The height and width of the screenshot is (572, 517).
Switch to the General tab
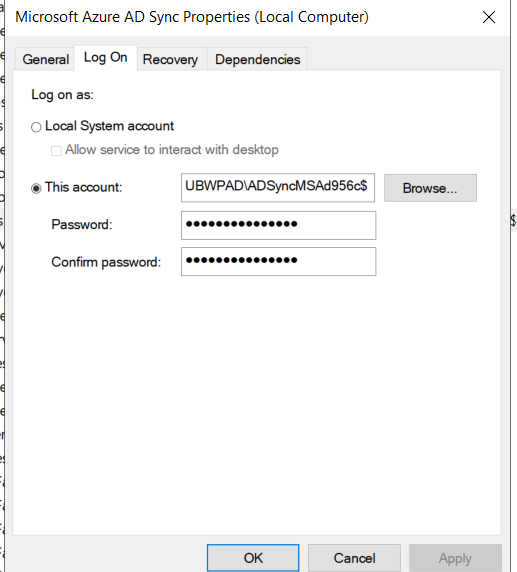(x=45, y=59)
